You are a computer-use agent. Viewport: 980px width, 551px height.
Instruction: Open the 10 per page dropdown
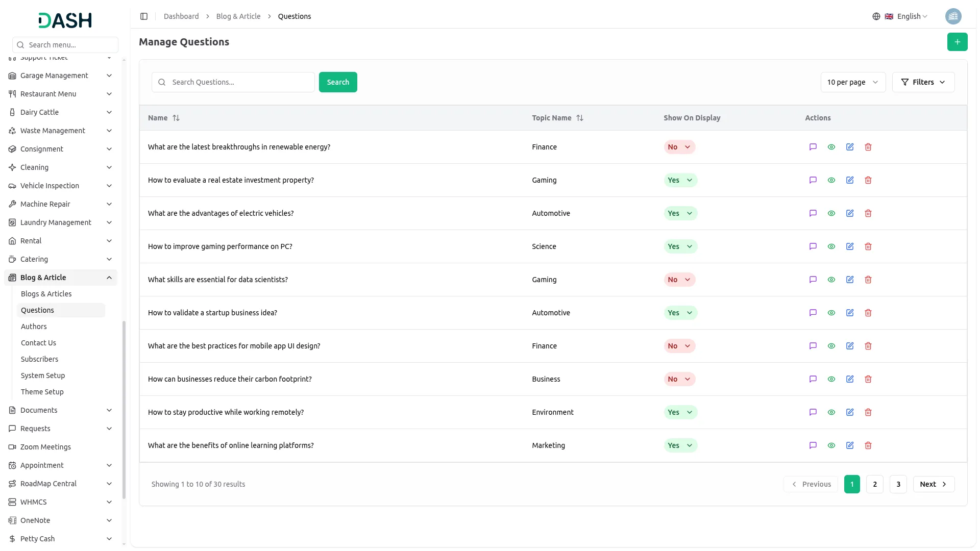pyautogui.click(x=853, y=82)
